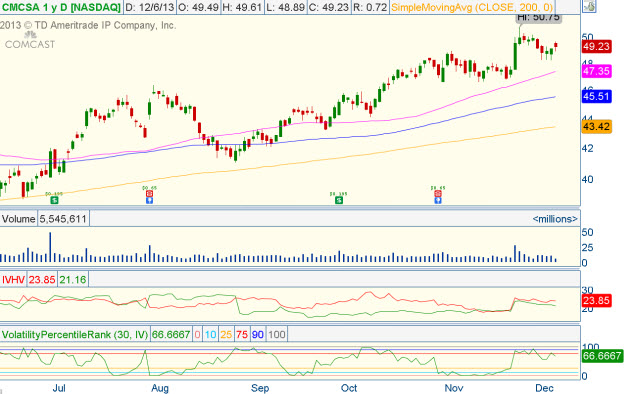Click the red 23.85 tag on IVHV axis
The image size is (625, 394).
[x=596, y=300]
